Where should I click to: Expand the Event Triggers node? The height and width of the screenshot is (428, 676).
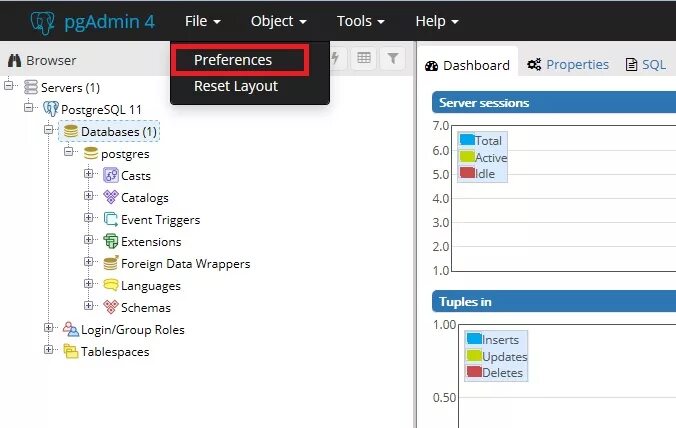point(88,217)
